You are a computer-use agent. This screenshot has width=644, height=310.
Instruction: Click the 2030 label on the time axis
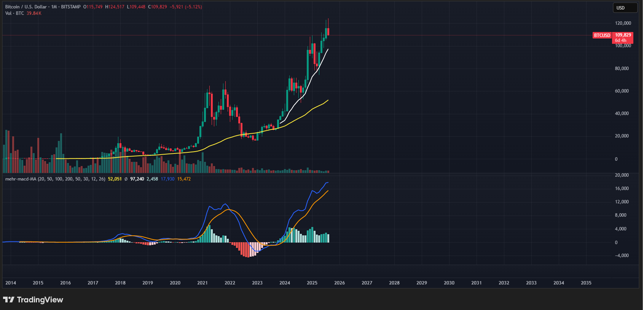(x=449, y=283)
